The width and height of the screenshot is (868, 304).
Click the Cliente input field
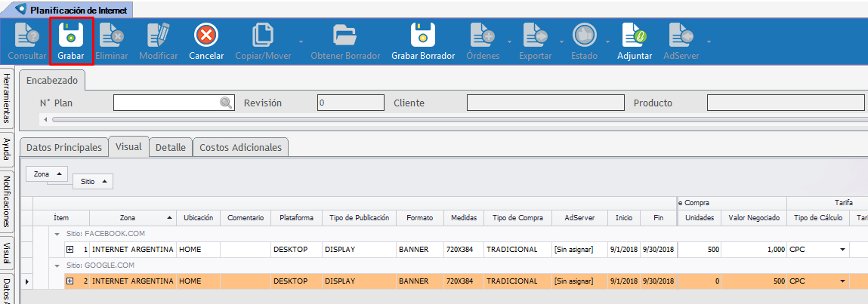pos(542,103)
